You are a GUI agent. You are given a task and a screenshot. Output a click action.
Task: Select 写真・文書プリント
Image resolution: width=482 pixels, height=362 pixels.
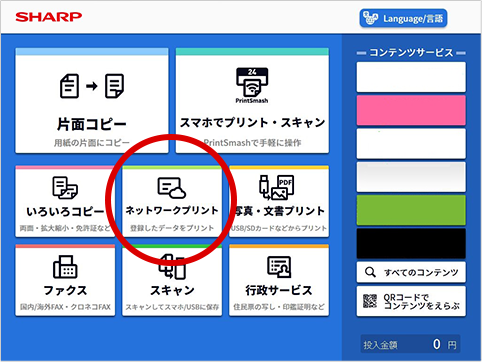click(279, 201)
